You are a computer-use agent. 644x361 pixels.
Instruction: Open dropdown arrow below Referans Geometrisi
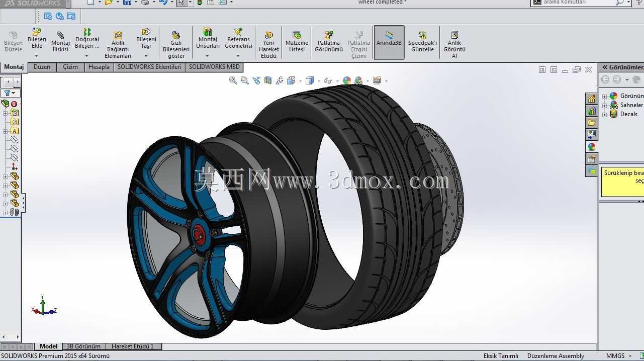[238, 56]
